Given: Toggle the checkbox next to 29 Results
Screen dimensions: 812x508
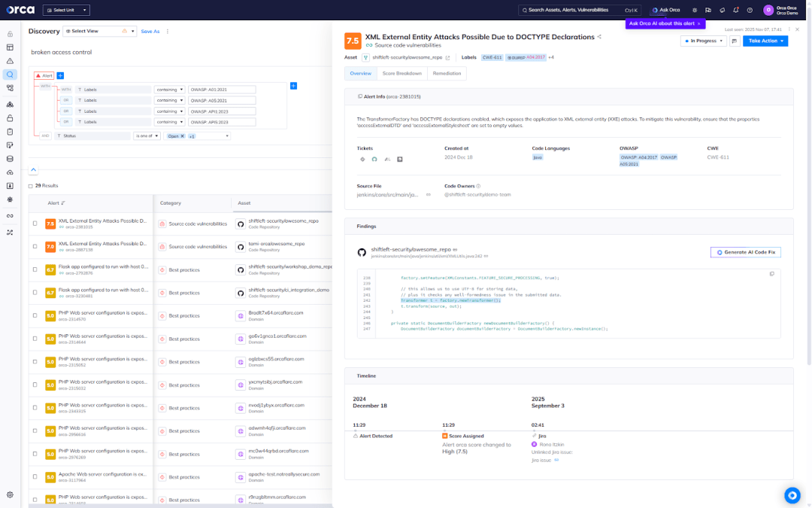Looking at the screenshot, I should pyautogui.click(x=30, y=185).
